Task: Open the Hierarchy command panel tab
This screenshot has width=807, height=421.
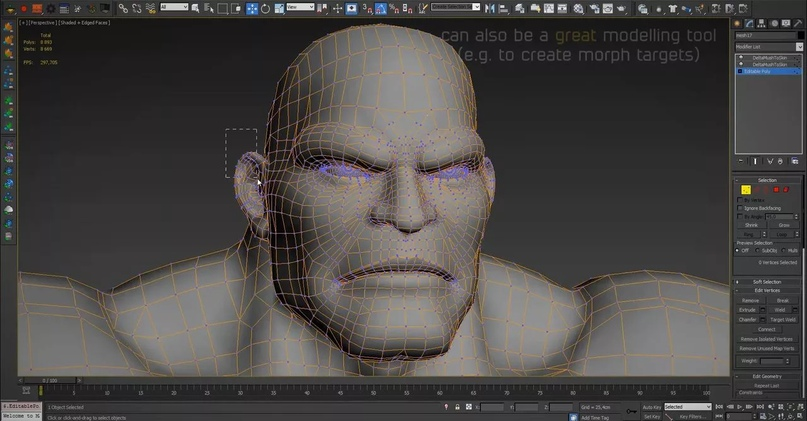Action: [762, 23]
